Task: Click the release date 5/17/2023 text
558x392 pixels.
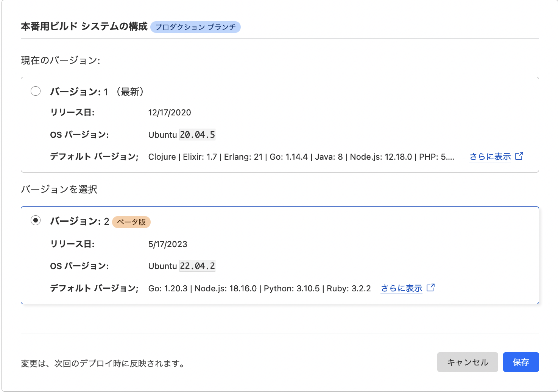Action: coord(168,244)
